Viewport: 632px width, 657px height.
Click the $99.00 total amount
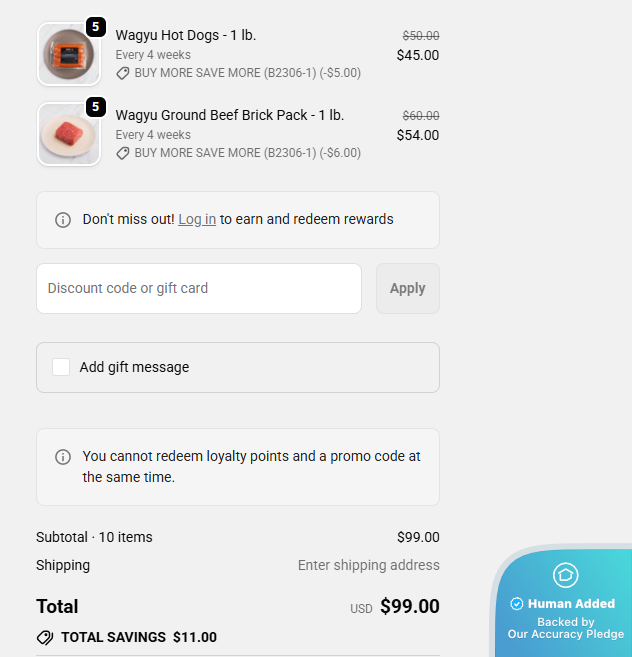409,606
